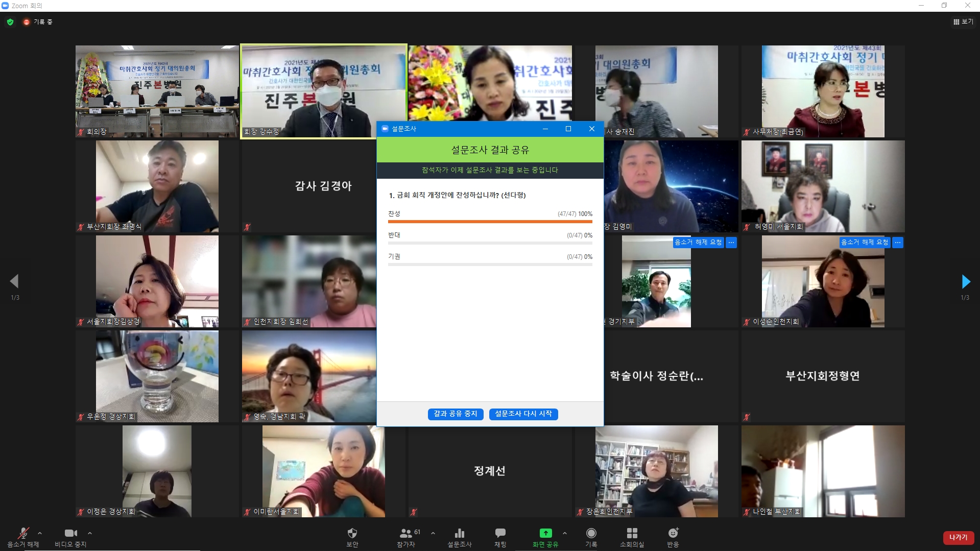Screen dimensions: 980x551
Task: Open the Polls (설문조사) toolbar icon
Action: pos(459,534)
